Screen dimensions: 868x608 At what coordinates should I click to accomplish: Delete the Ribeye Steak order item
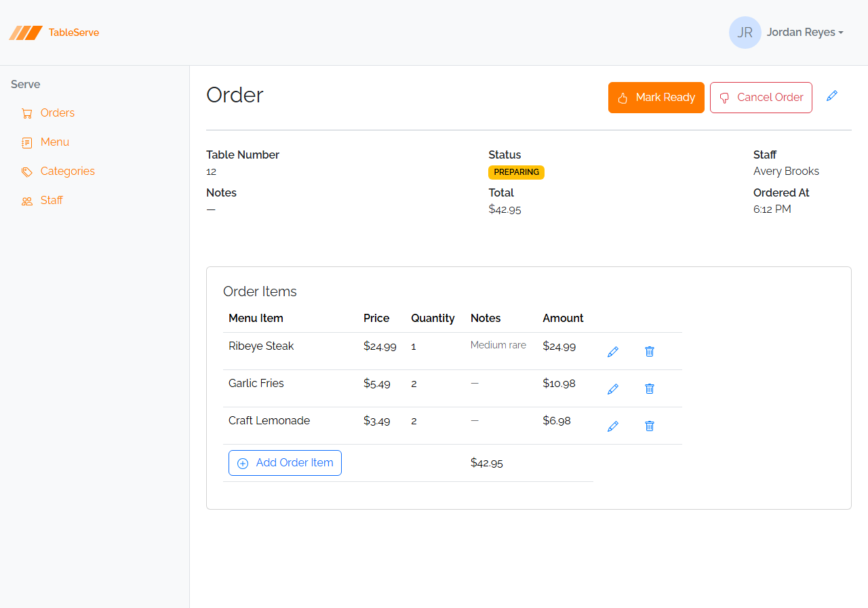pos(650,352)
